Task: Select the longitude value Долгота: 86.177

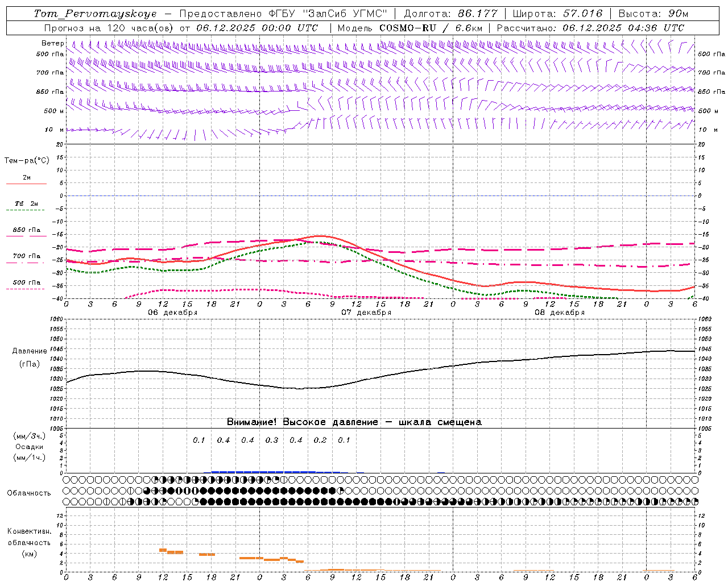Action: 451,14
